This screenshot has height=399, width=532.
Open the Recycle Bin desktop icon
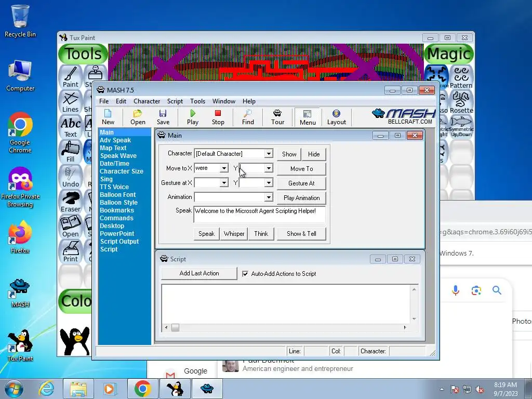coord(20,20)
